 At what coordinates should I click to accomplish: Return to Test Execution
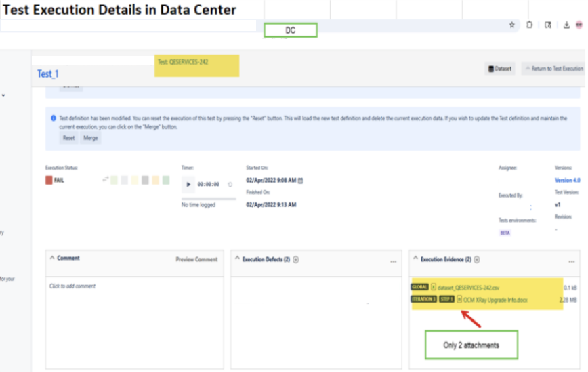[x=554, y=69]
